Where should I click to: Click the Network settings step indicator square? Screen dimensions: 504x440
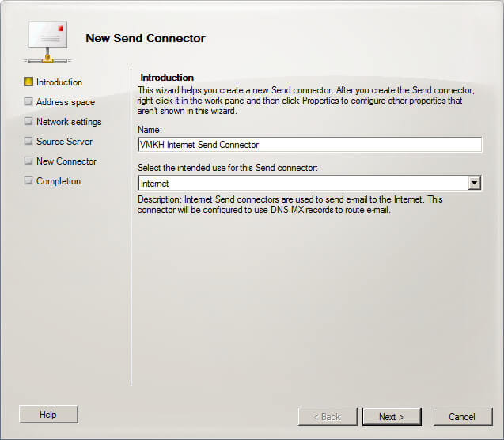click(28, 121)
